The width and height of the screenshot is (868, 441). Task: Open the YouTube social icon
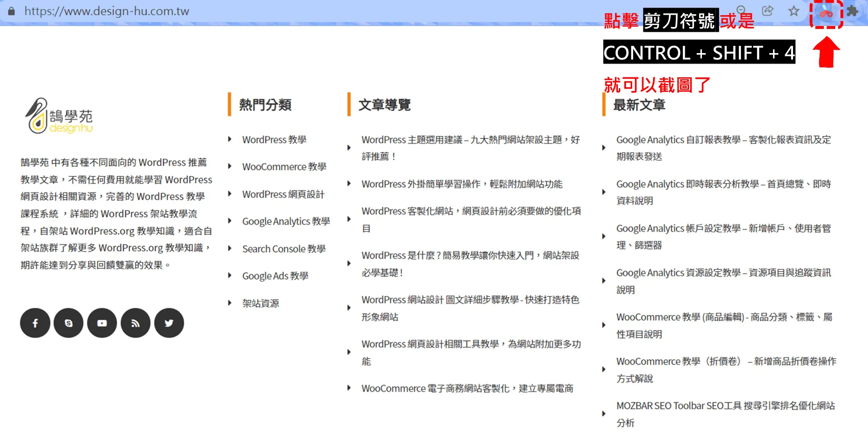coord(102,323)
